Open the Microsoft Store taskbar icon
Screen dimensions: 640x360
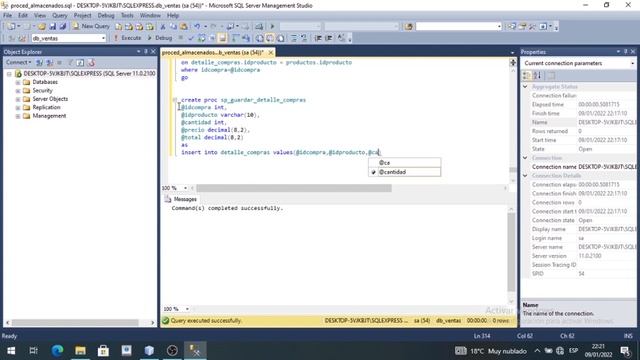[x=103, y=351]
